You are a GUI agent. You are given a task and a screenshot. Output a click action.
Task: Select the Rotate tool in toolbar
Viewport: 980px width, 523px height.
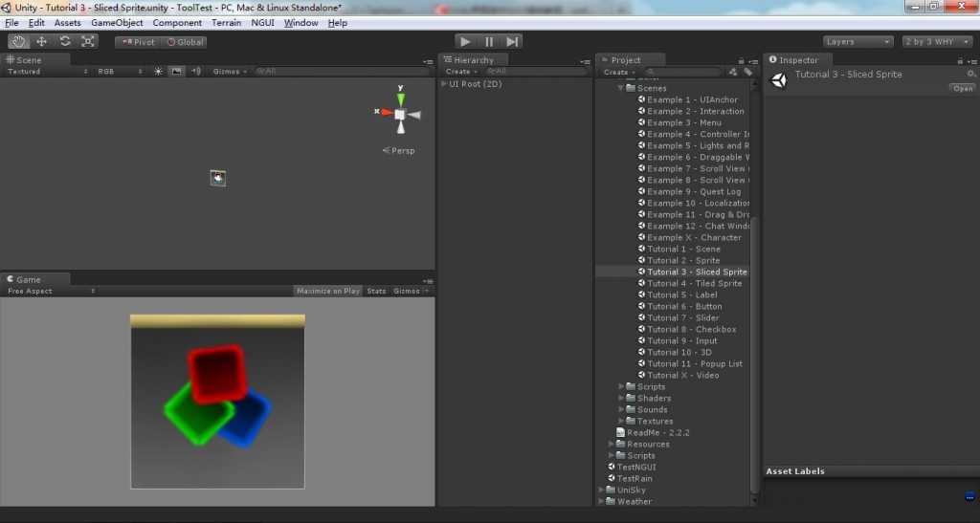pos(64,42)
